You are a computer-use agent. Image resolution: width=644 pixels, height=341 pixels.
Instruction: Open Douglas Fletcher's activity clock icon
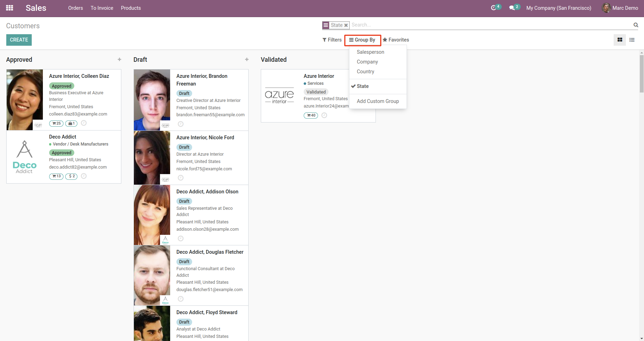(181, 299)
